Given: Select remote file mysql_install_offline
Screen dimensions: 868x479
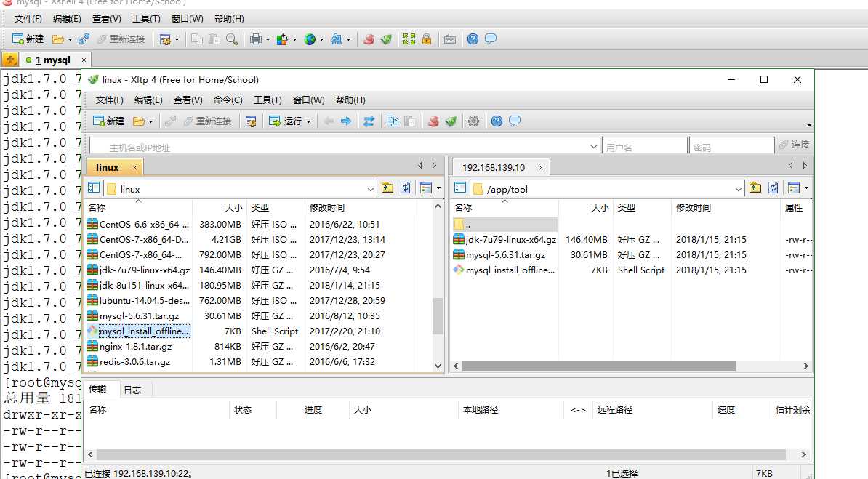Looking at the screenshot, I should [505, 270].
